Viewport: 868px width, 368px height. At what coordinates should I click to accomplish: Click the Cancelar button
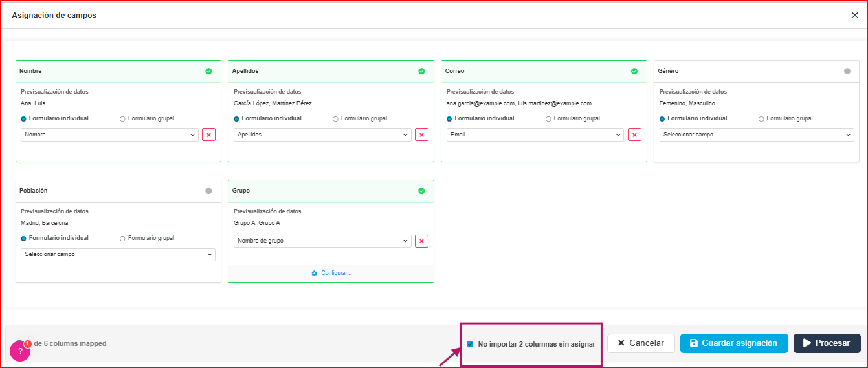(641, 343)
